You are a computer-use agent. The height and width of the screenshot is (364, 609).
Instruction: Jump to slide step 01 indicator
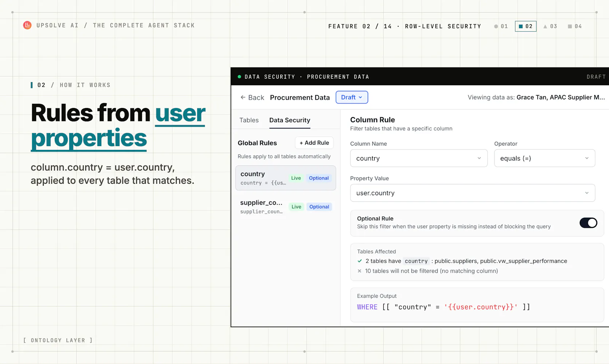click(x=501, y=26)
